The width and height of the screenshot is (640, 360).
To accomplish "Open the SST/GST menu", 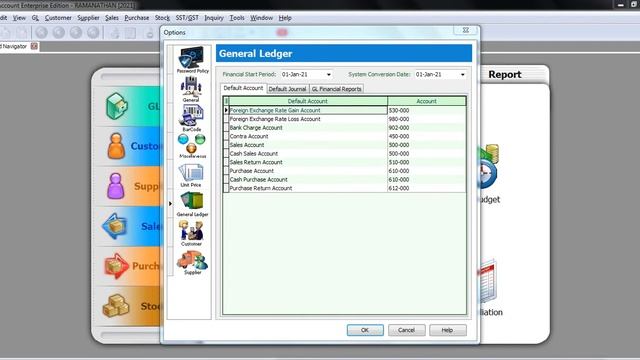I will click(187, 18).
